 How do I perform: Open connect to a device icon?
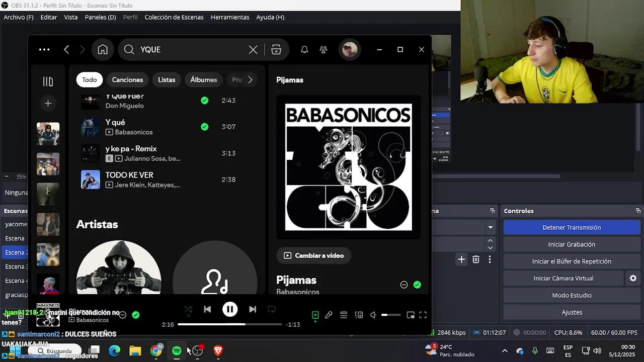tap(359, 315)
